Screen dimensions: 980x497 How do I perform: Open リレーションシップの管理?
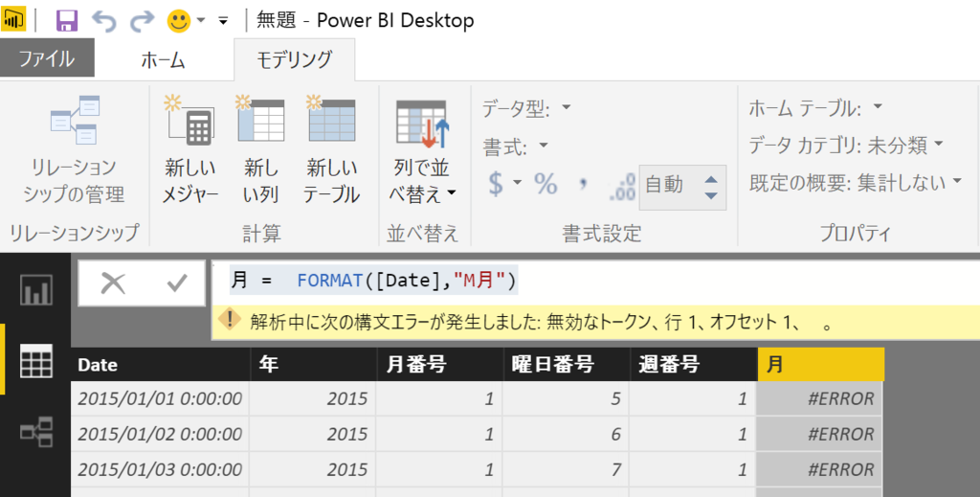click(x=74, y=148)
